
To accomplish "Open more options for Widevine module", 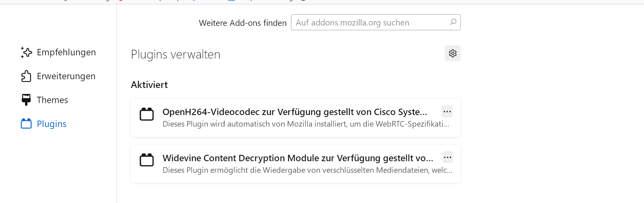I will tap(447, 158).
